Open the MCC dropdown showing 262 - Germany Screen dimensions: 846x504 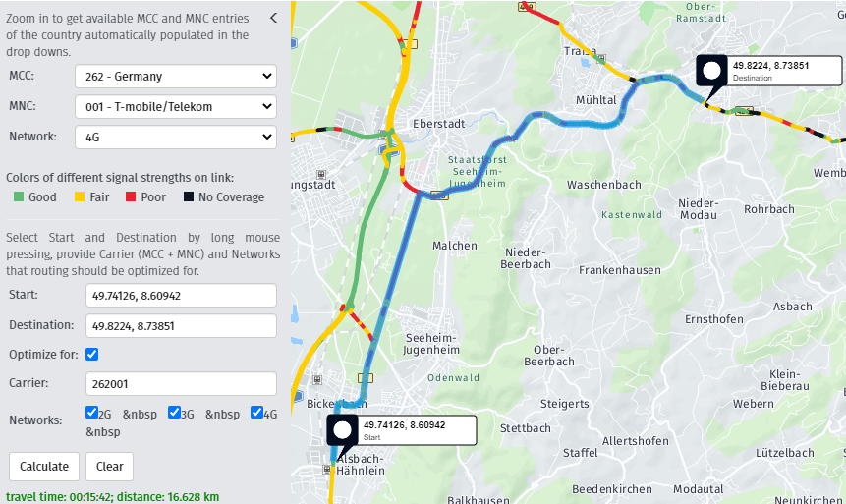point(176,76)
